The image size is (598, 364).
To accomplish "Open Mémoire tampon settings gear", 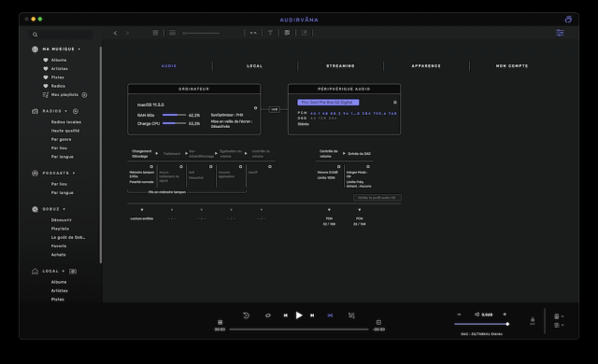I will tap(151, 166).
